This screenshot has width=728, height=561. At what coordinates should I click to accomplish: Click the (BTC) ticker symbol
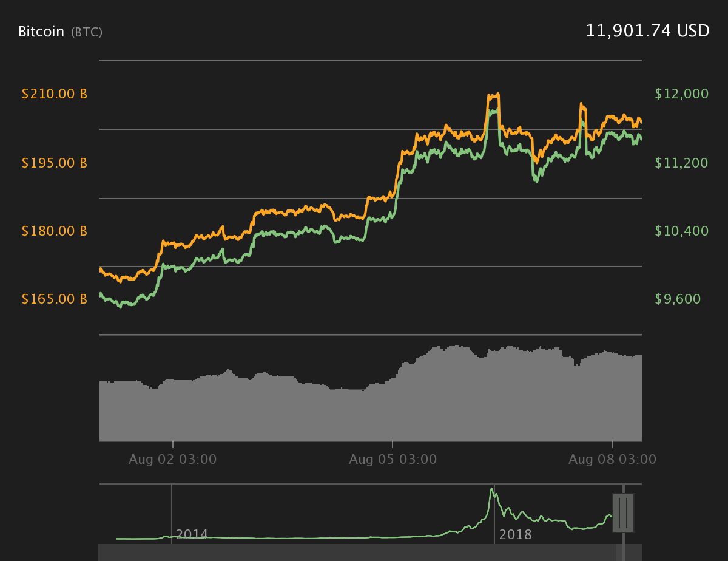87,32
